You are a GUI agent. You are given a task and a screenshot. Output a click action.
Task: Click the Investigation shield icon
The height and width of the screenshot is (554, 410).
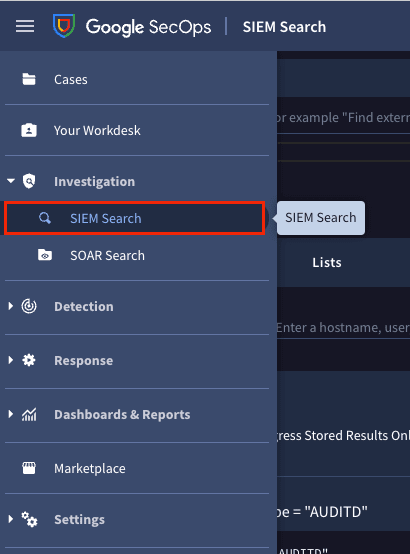[x=29, y=181]
